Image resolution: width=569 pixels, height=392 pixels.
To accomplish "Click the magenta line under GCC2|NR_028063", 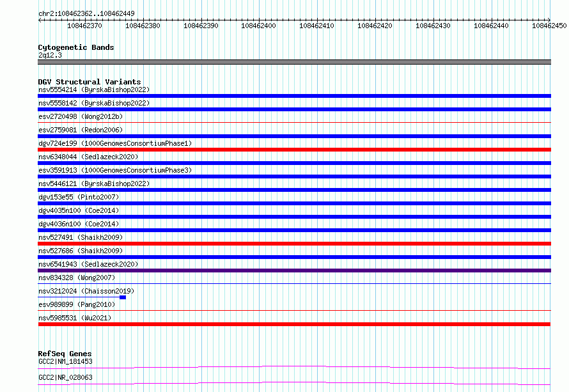I will pyautogui.click(x=294, y=383).
